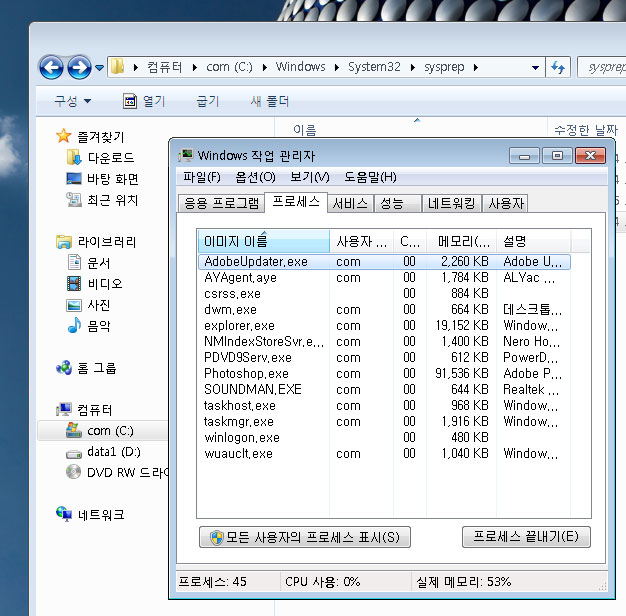Click the refresh button beside address bar
Viewport: 626px width, 616px height.
click(558, 67)
